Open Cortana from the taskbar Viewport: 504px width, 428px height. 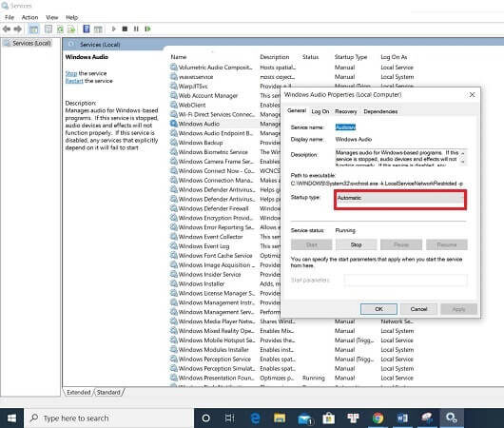pos(205,418)
